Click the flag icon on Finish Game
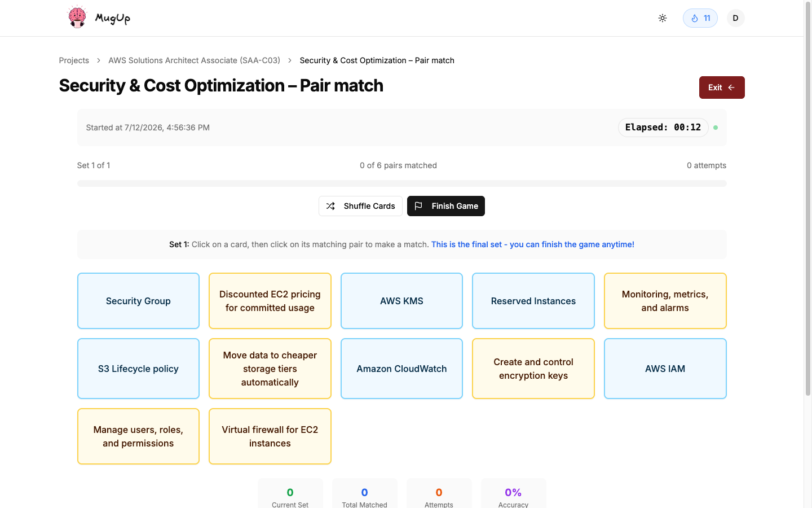812x508 pixels. coord(418,206)
